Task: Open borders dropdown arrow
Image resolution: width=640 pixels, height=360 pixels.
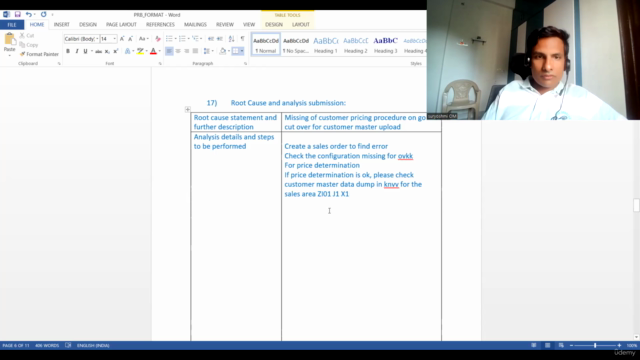Action: [242, 51]
